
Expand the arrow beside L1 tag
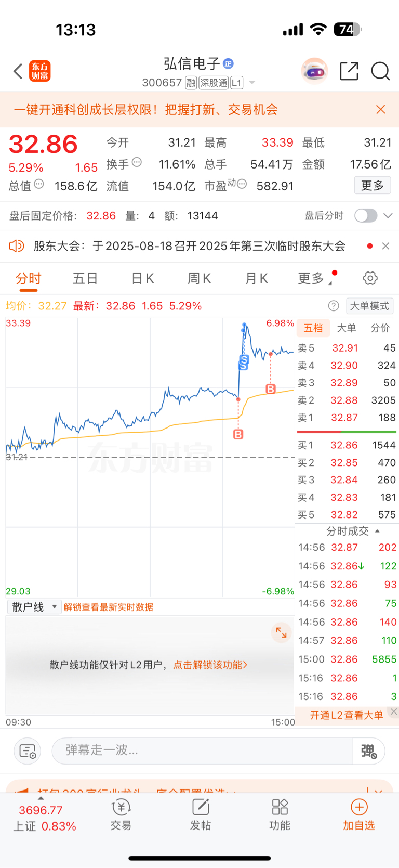click(252, 83)
